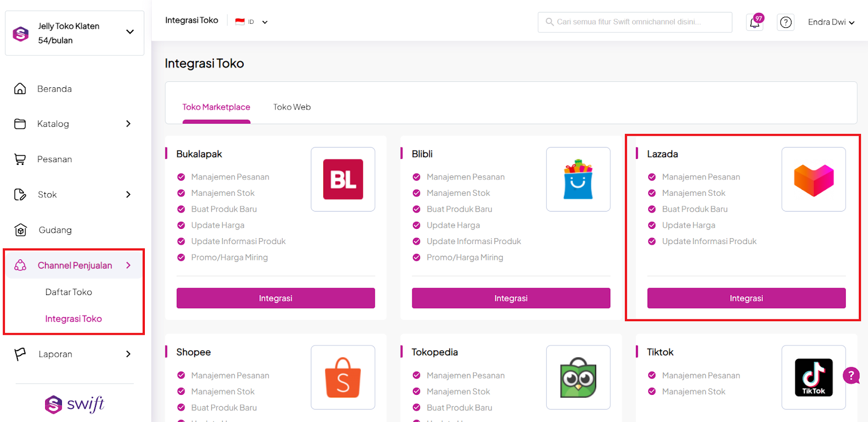The width and height of the screenshot is (868, 422).
Task: Click Bukalapak Manajemen Pesanan checkmark
Action: click(181, 177)
